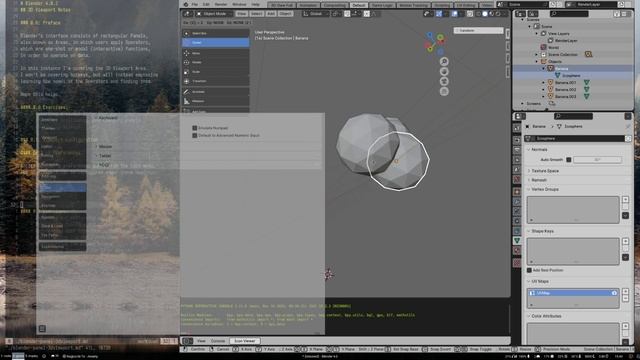Toggle X-ray mode in viewport header

click(470, 13)
